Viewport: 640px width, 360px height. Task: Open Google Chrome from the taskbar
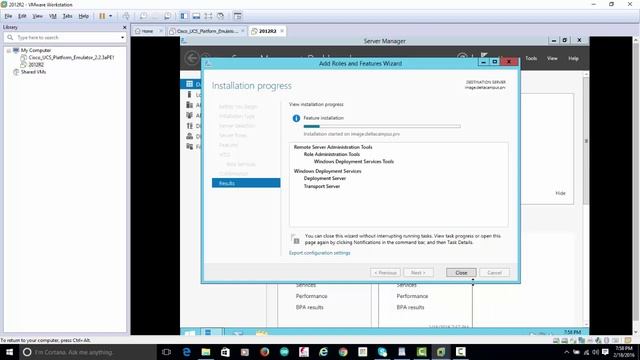coord(343,352)
